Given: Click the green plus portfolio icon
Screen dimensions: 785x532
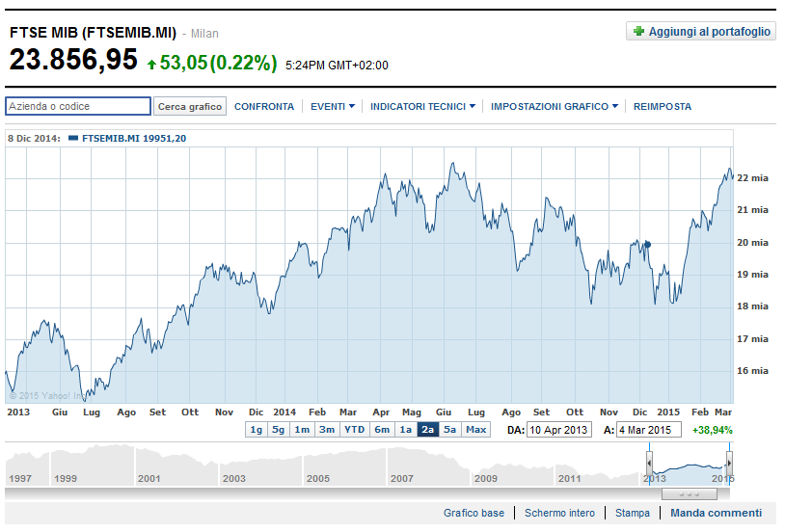Looking at the screenshot, I should pos(638,31).
